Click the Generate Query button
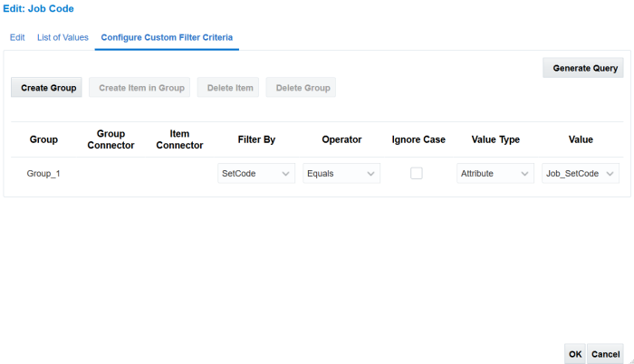 (585, 68)
